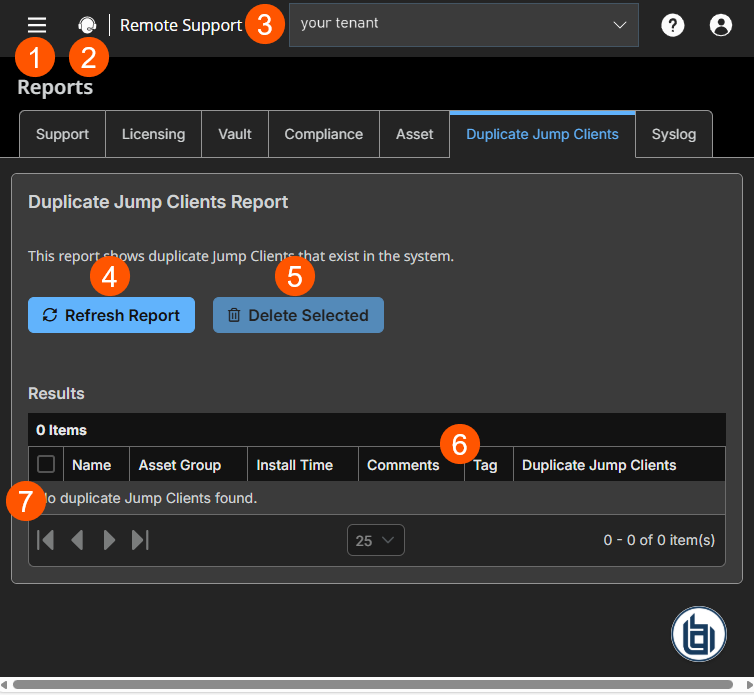Click the '0 Items' count label
Image resolution: width=754 pixels, height=695 pixels.
(62, 430)
